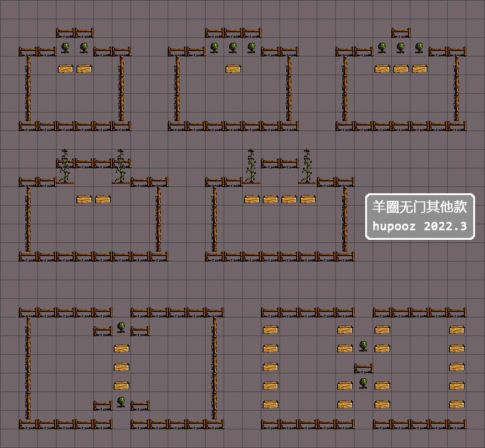Select the right corn stalk of the four-hay-bale pen
The width and height of the screenshot is (485, 448).
click(x=307, y=166)
